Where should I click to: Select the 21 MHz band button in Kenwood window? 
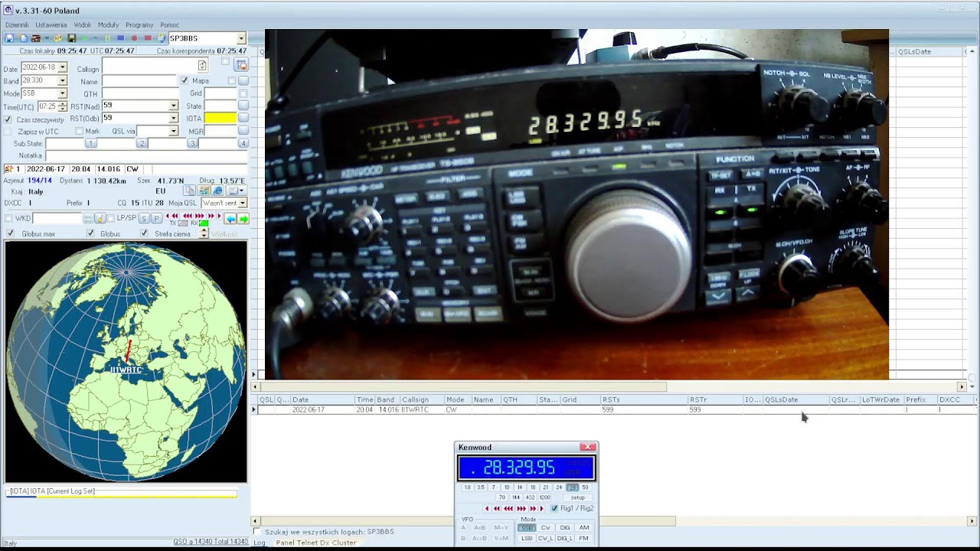click(545, 487)
